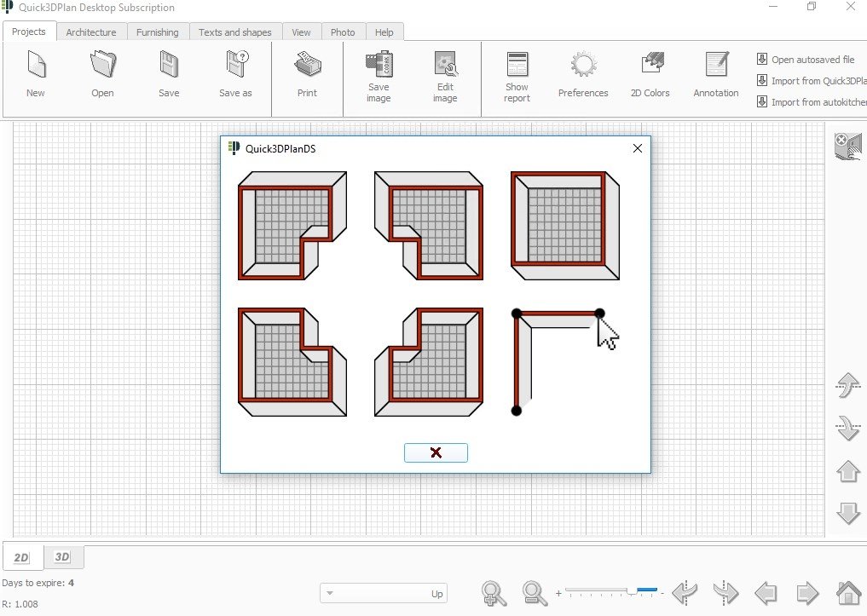Switch to the Architecture tab
867x616 pixels.
(91, 32)
